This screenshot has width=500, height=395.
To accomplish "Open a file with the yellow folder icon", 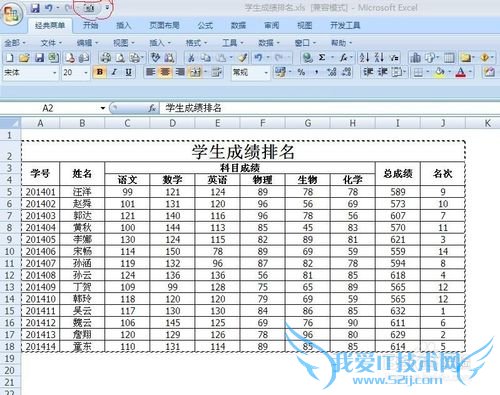I will 24,58.
